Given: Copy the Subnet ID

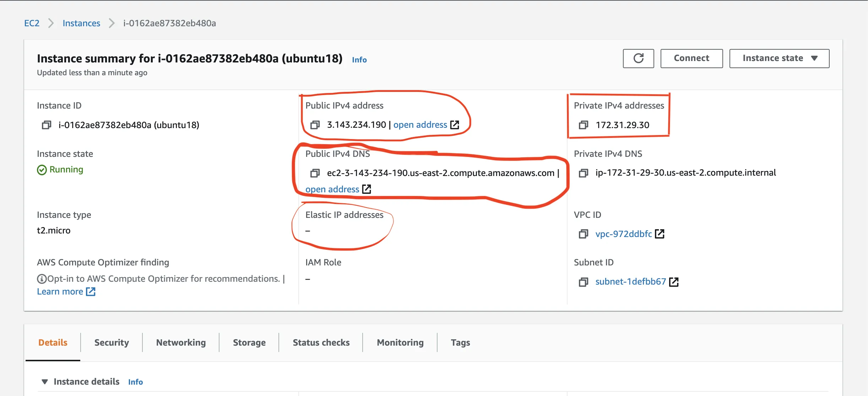Looking at the screenshot, I should point(583,282).
